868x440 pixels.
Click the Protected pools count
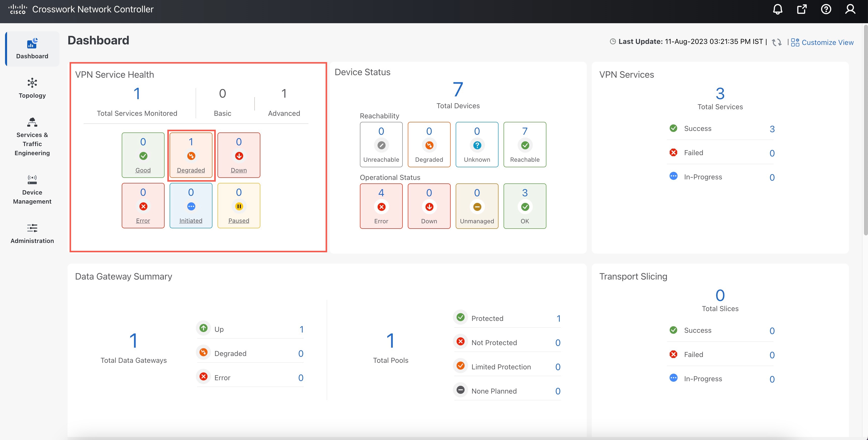558,319
